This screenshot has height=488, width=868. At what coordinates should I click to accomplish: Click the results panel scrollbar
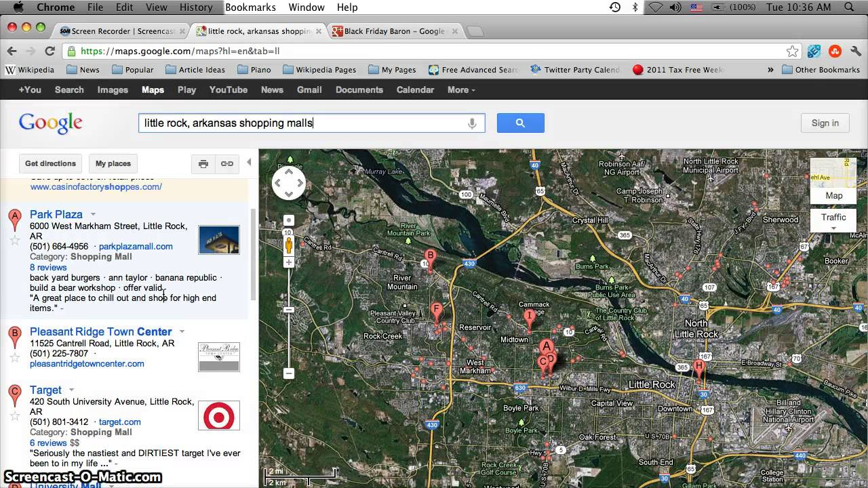click(254, 254)
